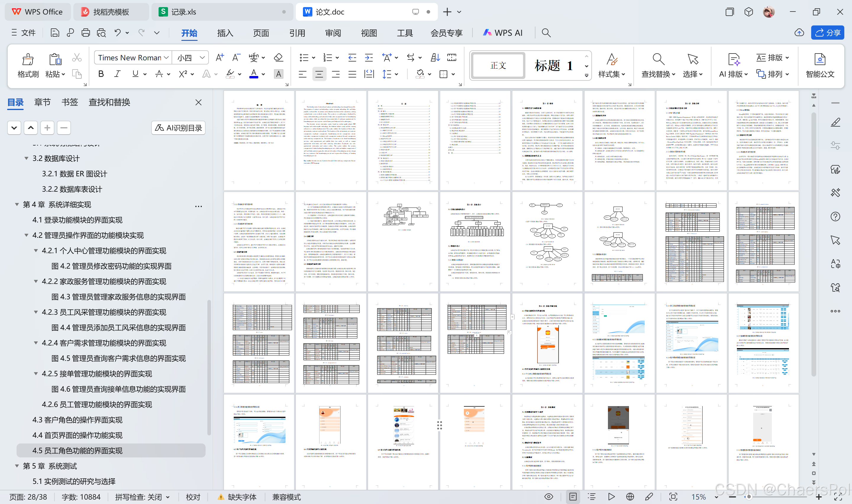Click the print icon in quick toolbar
Image resolution: width=852 pixels, height=504 pixels.
85,33
